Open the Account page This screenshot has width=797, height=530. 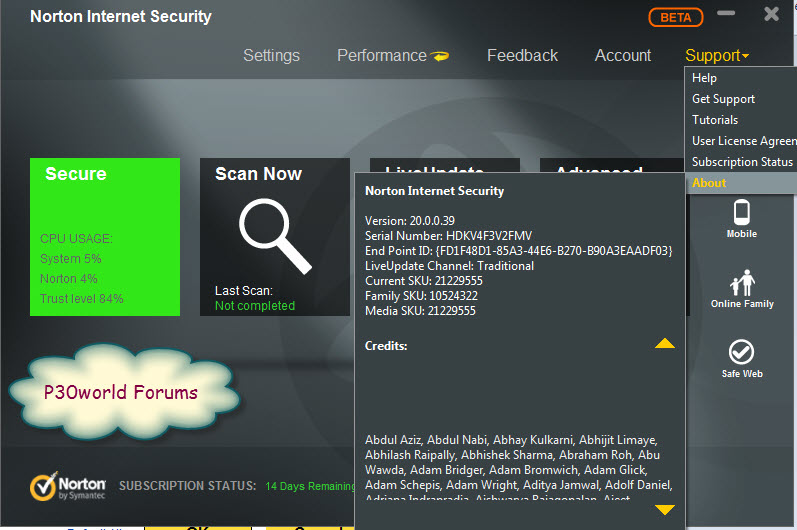pyautogui.click(x=622, y=56)
